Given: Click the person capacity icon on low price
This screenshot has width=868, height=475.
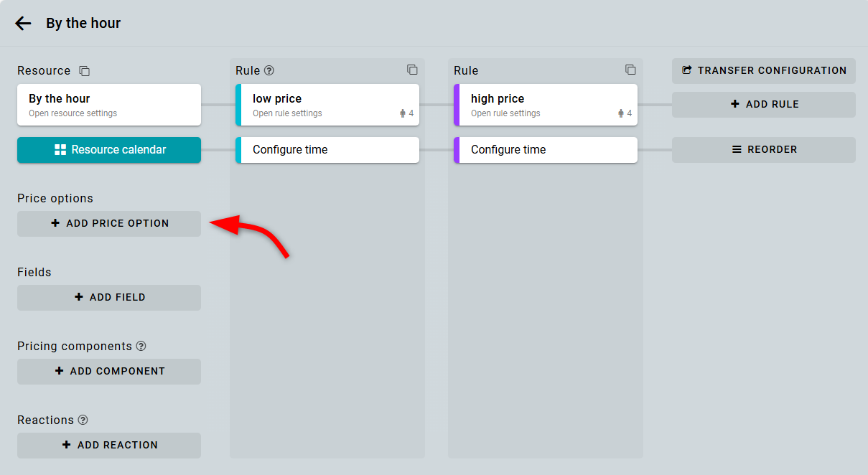Looking at the screenshot, I should pyautogui.click(x=403, y=113).
